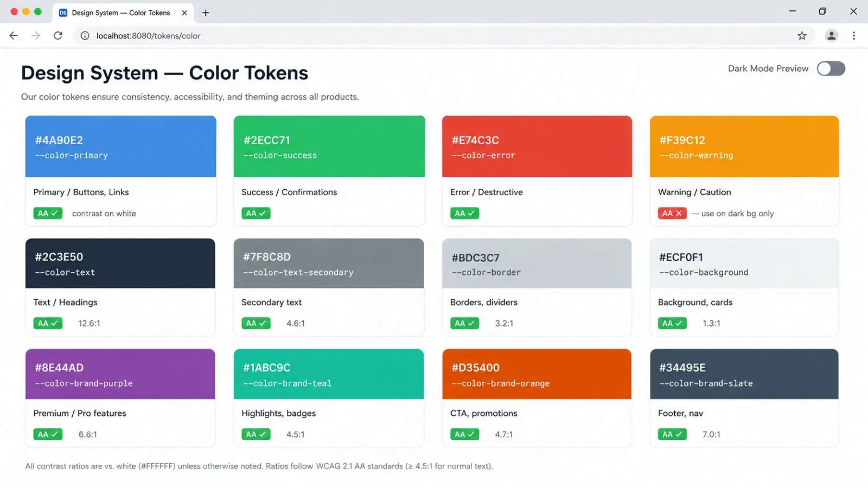
Task: Click the AA badge next to 6.6:1
Action: tap(48, 434)
